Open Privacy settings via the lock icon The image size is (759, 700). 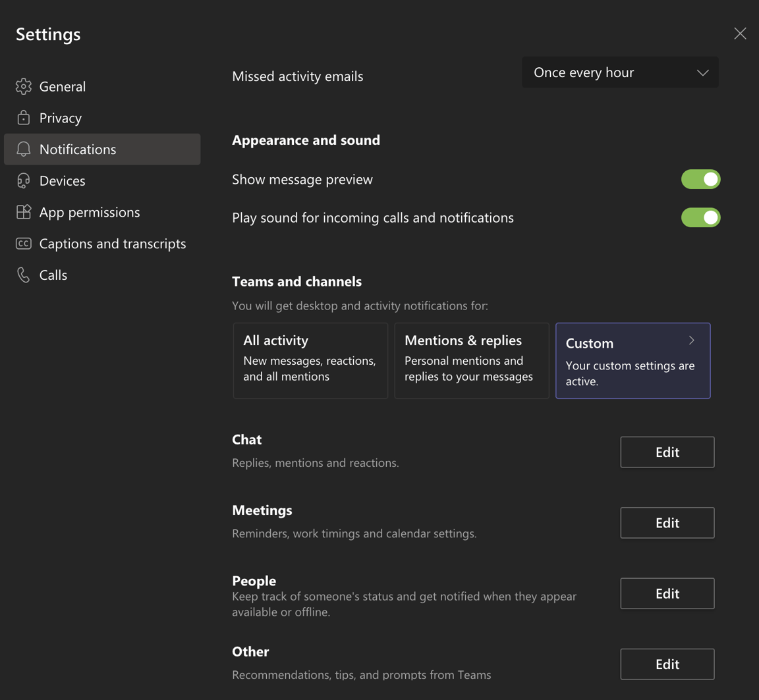click(24, 117)
